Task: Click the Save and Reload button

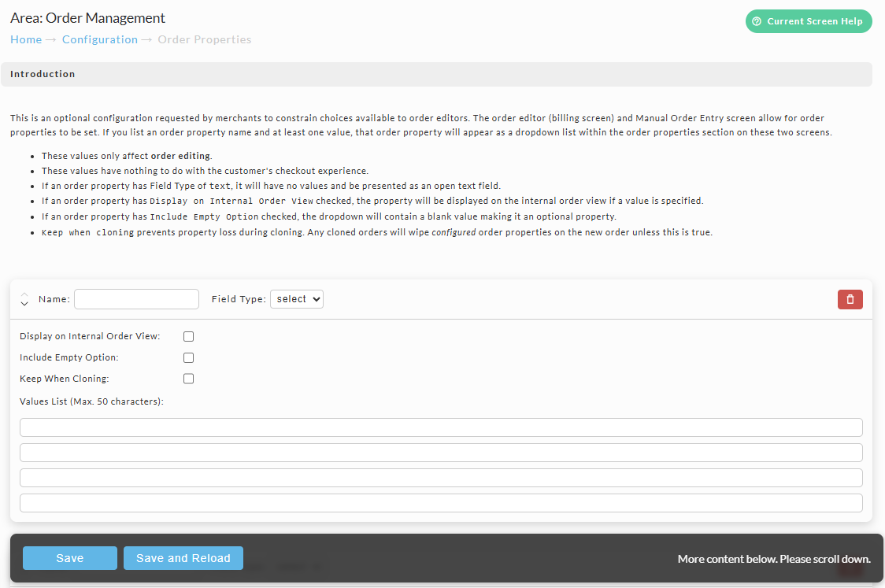Action: pos(183,558)
